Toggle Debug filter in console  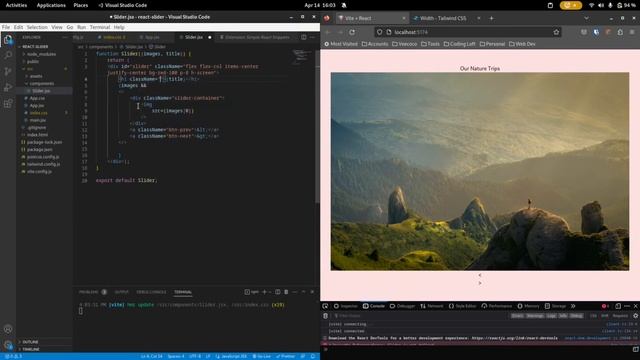(576, 316)
